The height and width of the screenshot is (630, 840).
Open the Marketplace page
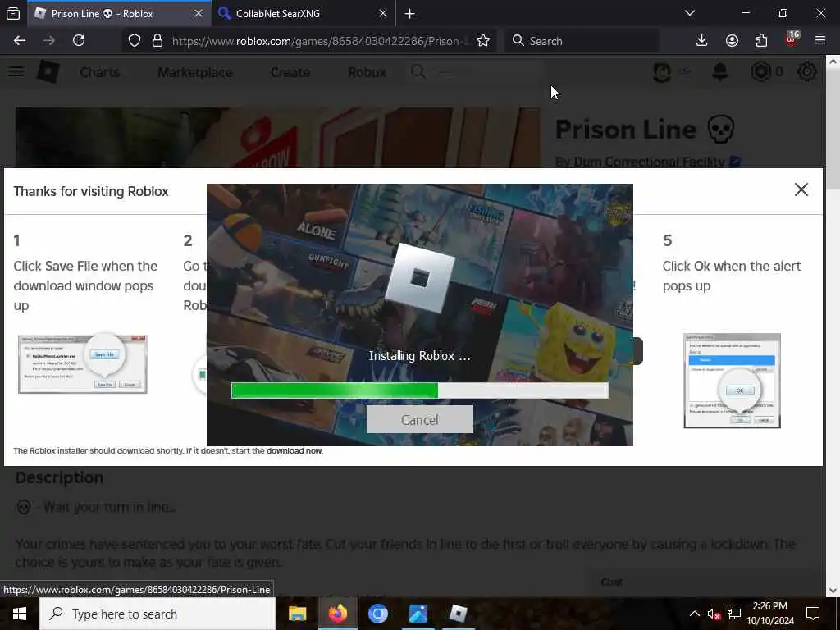195,72
